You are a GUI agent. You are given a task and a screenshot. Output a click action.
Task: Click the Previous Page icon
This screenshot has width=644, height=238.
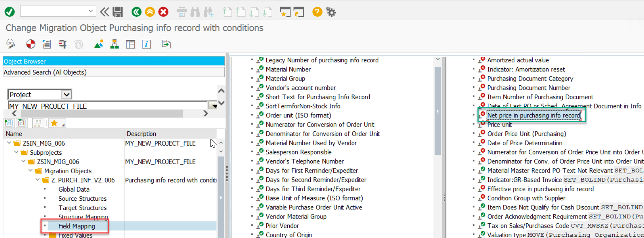[x=240, y=12]
